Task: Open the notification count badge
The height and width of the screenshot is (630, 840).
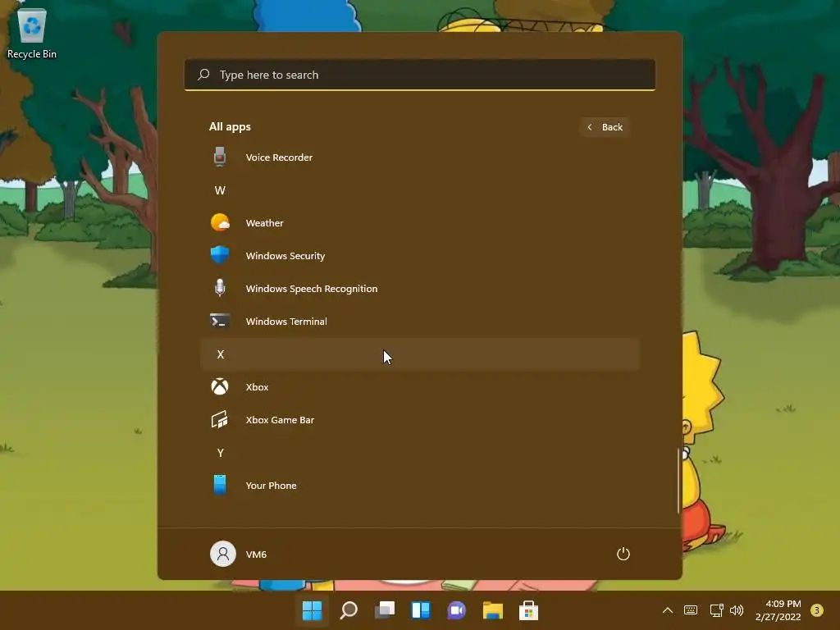Action: pyautogui.click(x=816, y=609)
